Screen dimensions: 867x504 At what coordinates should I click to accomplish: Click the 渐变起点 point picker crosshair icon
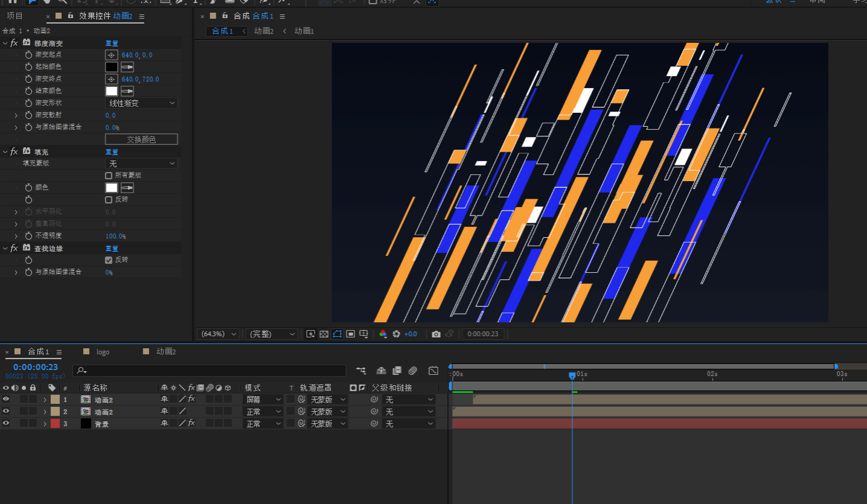coord(111,55)
